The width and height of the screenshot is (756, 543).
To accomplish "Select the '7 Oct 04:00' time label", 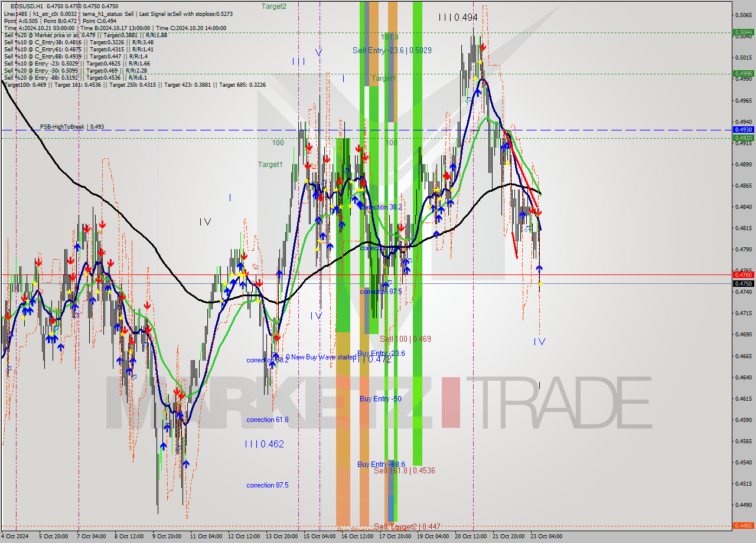I will 92,537.
